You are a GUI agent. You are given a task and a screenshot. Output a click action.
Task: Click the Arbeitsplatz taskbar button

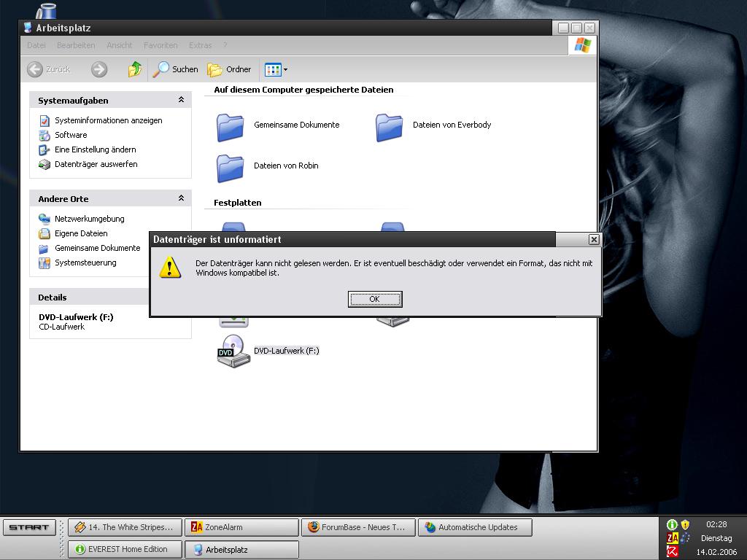click(241, 549)
